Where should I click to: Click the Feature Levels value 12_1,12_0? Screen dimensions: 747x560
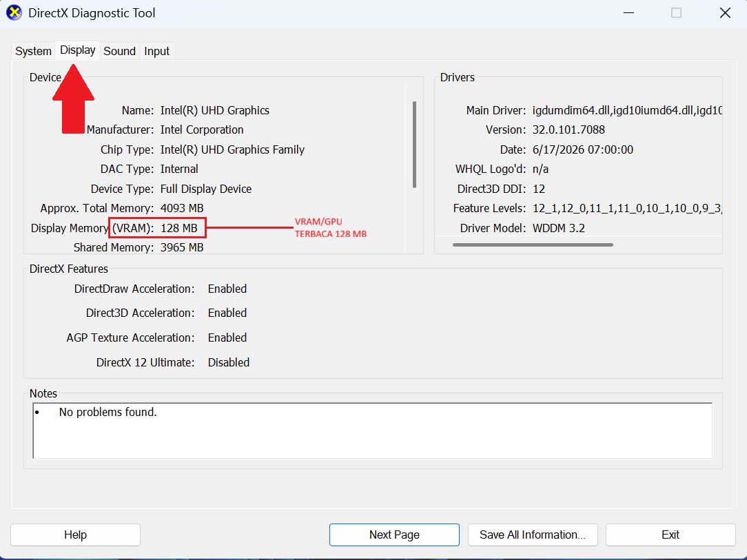point(627,209)
